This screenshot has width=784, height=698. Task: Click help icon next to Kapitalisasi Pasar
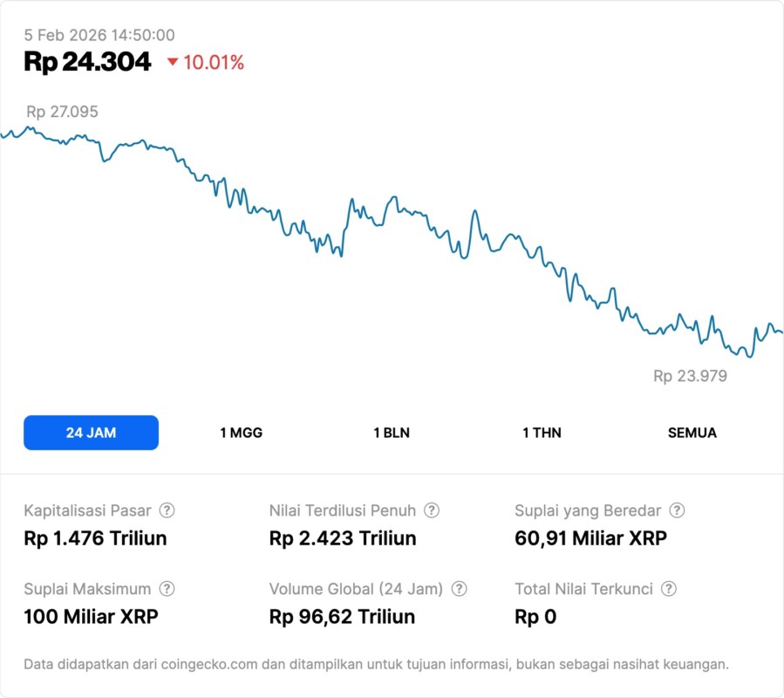coord(167,510)
